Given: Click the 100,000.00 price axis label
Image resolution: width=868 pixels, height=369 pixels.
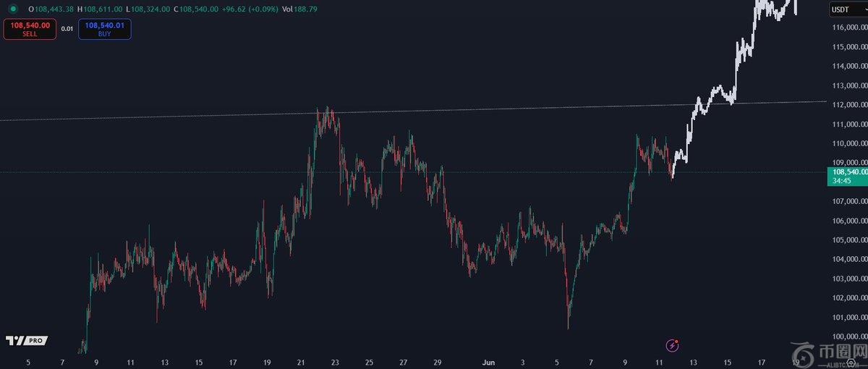Looking at the screenshot, I should 849,336.
